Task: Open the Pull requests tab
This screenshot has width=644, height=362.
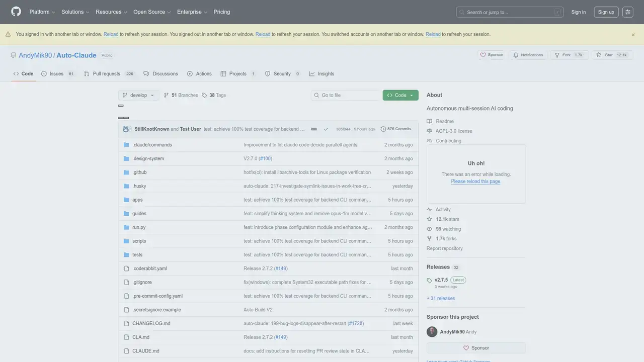Action: pos(106,74)
